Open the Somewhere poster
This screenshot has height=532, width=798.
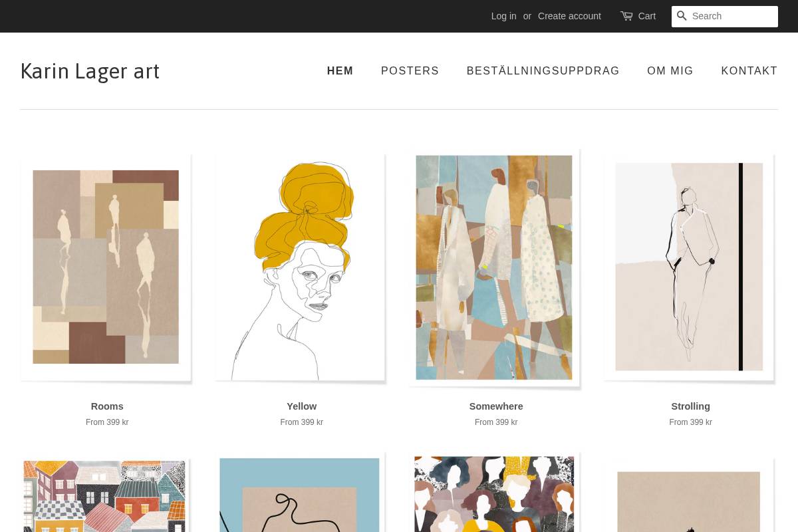pyautogui.click(x=495, y=267)
